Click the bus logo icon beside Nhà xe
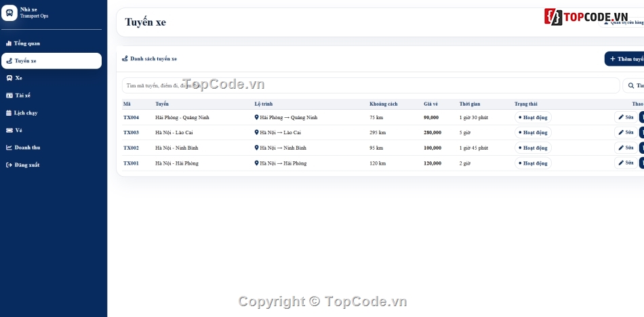Screen dimensions: 644x317 tap(9, 13)
